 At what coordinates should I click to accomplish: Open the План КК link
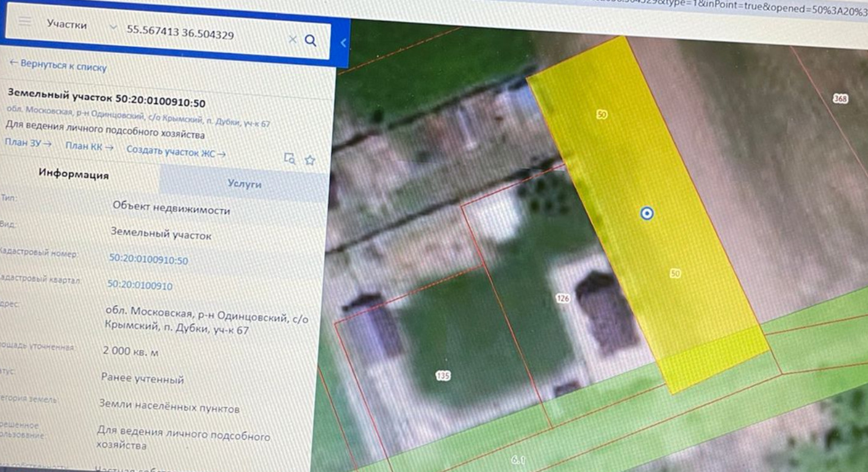tap(89, 146)
